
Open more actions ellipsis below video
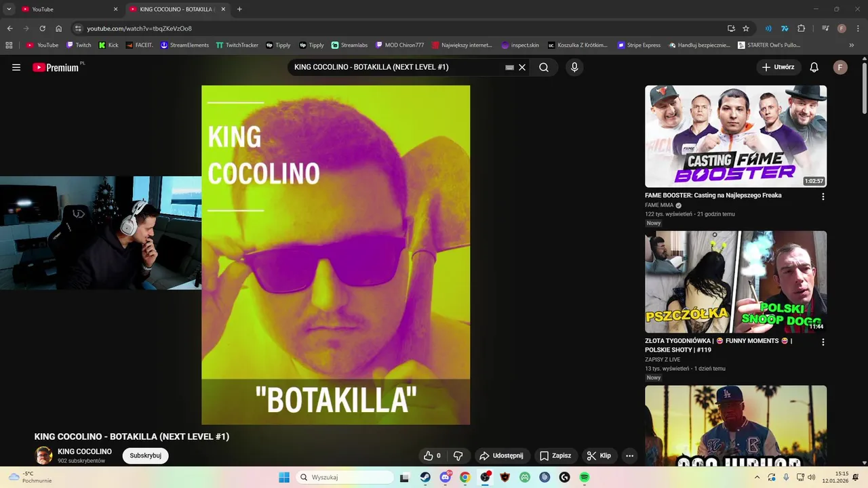tap(629, 455)
